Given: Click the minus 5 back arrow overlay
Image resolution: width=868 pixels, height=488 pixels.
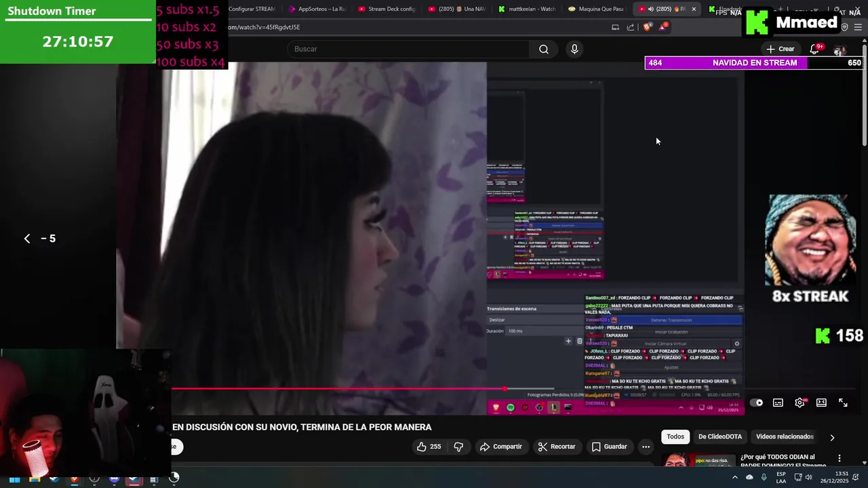Looking at the screenshot, I should pyautogui.click(x=27, y=239).
